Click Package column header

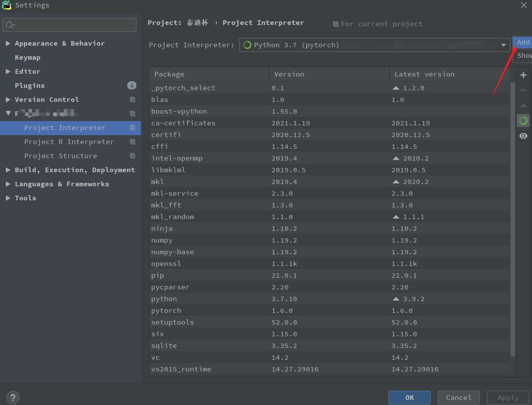209,74
